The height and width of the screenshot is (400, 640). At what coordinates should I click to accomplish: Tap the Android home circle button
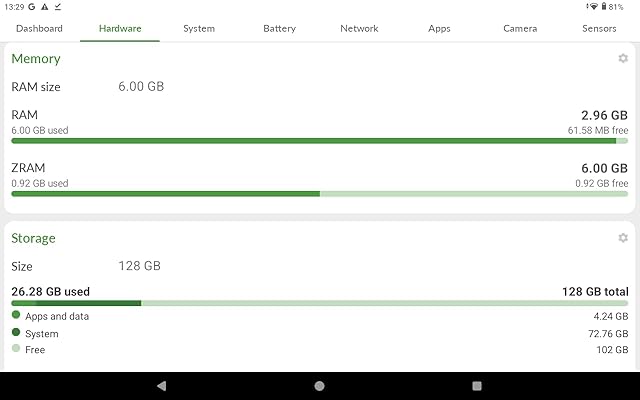pyautogui.click(x=320, y=386)
